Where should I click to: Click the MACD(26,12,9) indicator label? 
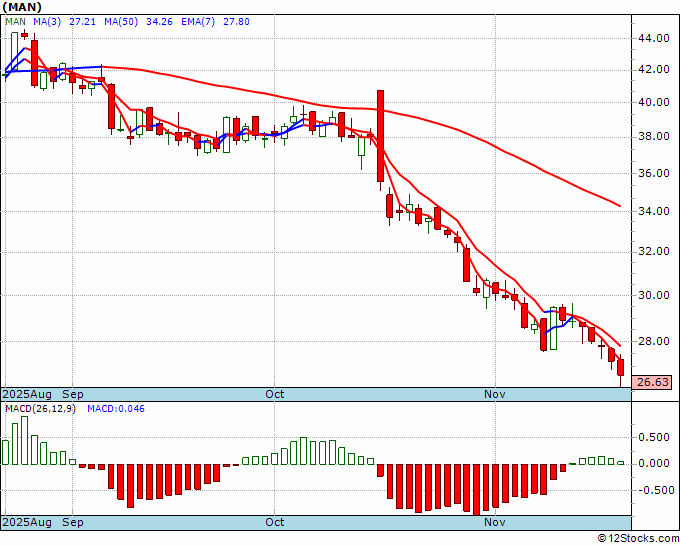coord(40,409)
